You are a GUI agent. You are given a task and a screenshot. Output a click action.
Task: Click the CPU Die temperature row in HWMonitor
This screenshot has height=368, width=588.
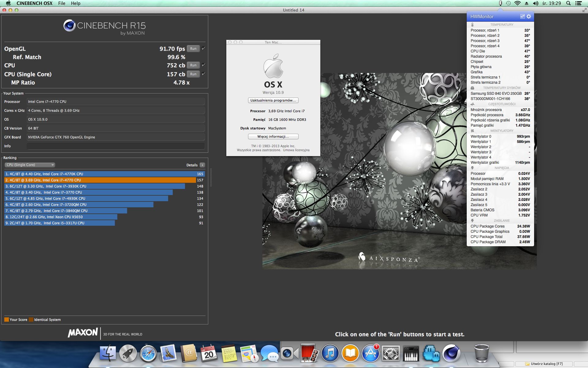tap(500, 51)
